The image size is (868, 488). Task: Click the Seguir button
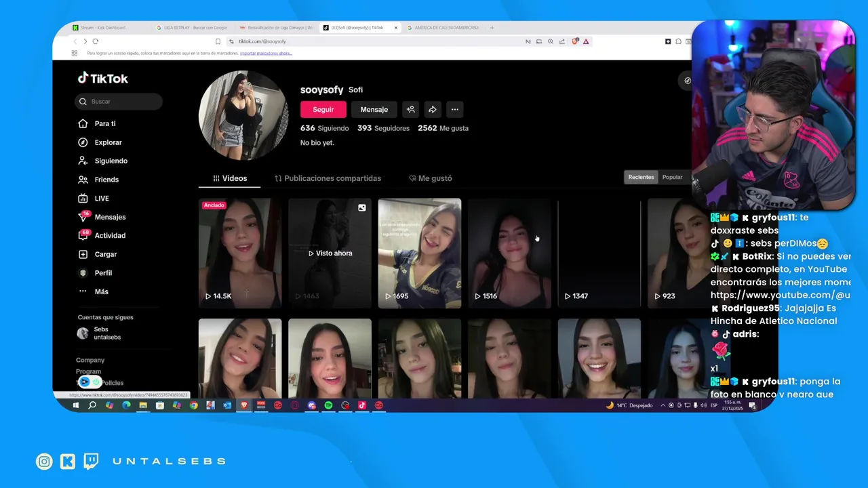323,109
